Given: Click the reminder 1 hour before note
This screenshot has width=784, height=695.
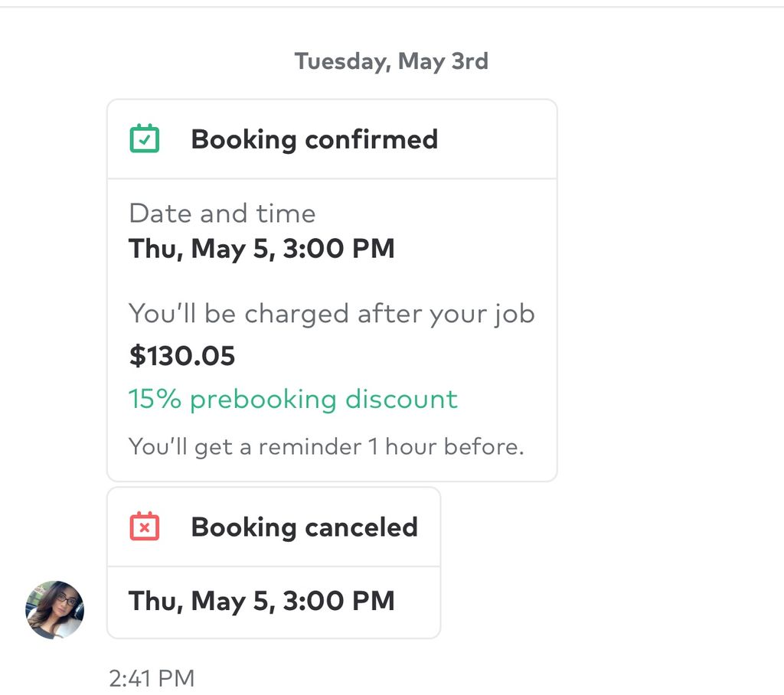Looking at the screenshot, I should (x=326, y=446).
